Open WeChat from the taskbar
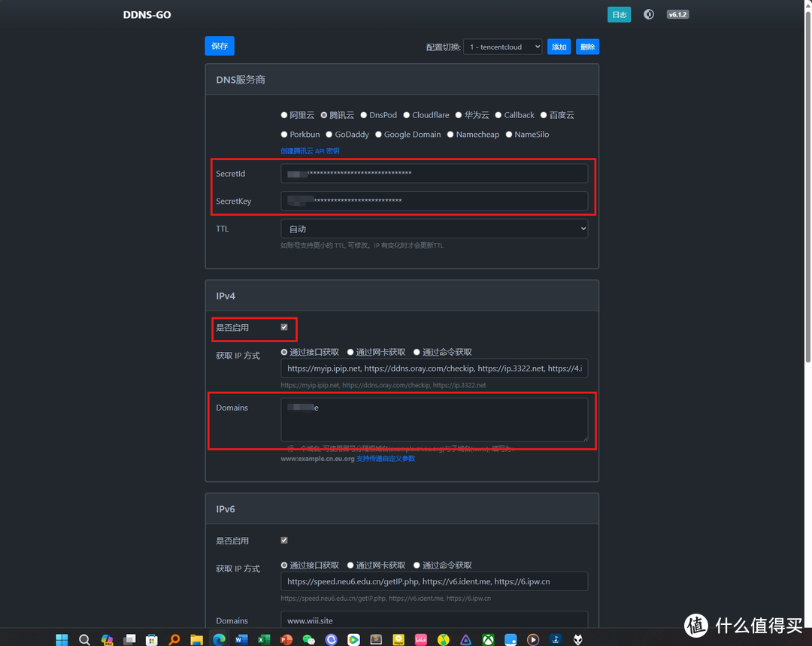 tap(309, 639)
